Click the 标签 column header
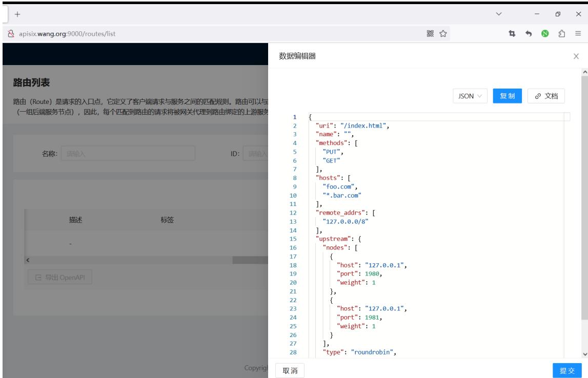The height and width of the screenshot is (378, 588). pos(167,220)
